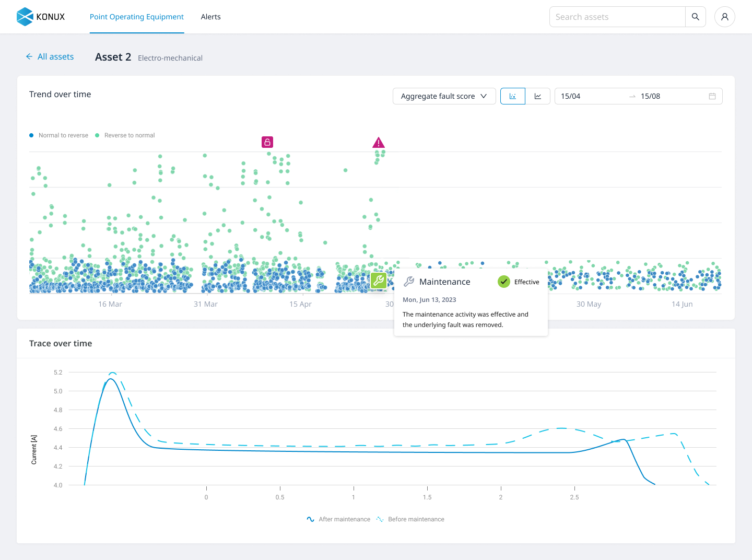The width and height of the screenshot is (752, 560).
Task: Click the KONUX logo
Action: tap(41, 17)
